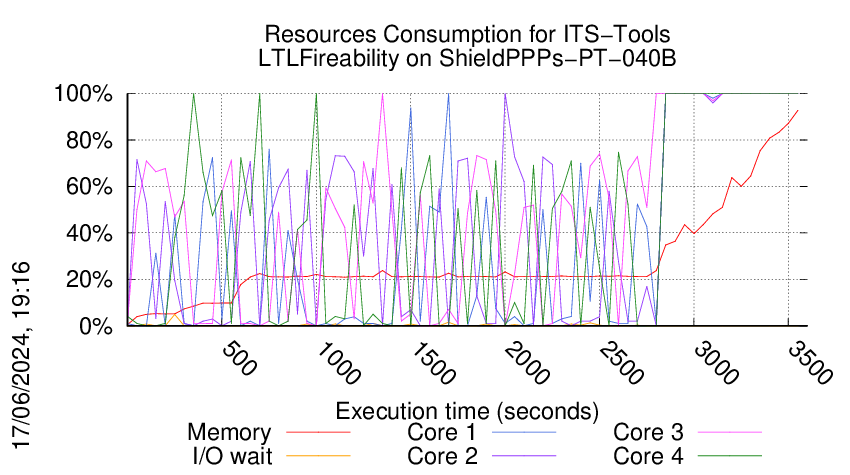
Task: Click the red Memory legend line sample
Action: [318, 432]
